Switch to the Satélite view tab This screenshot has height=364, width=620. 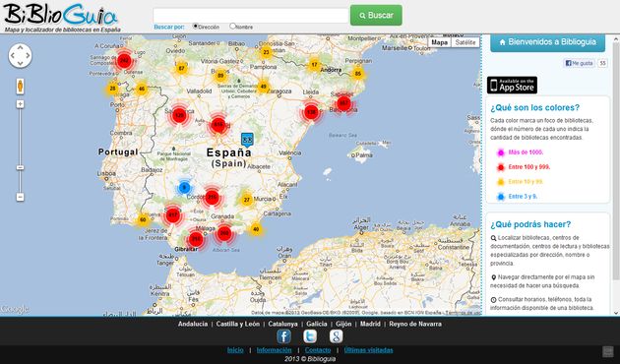tap(465, 42)
